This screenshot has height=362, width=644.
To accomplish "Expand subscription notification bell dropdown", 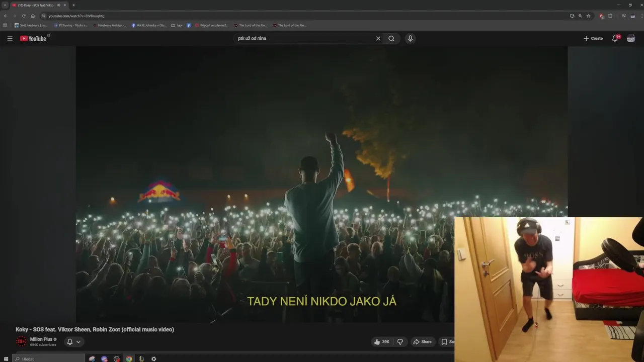I will 73,342.
